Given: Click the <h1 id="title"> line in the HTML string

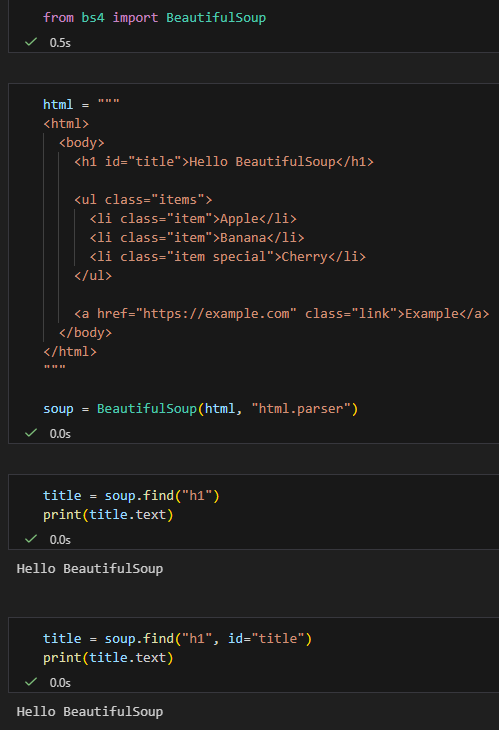Looking at the screenshot, I should (x=224, y=162).
